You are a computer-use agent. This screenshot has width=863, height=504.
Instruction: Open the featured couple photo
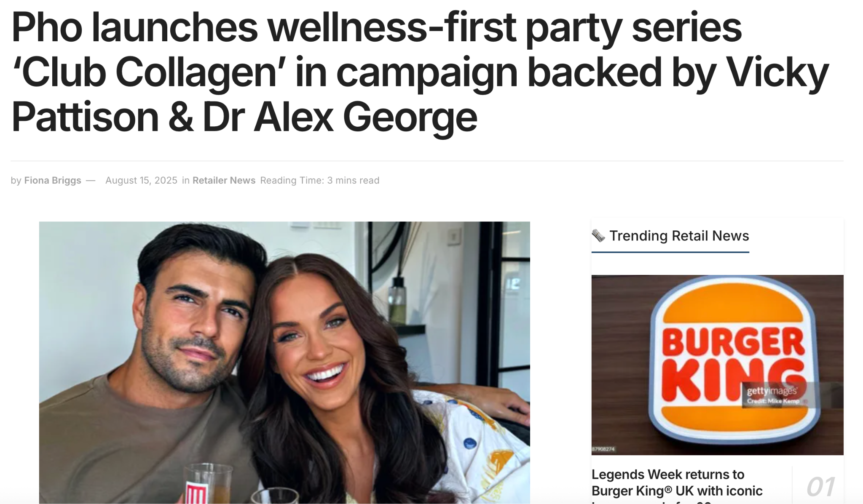click(x=284, y=363)
